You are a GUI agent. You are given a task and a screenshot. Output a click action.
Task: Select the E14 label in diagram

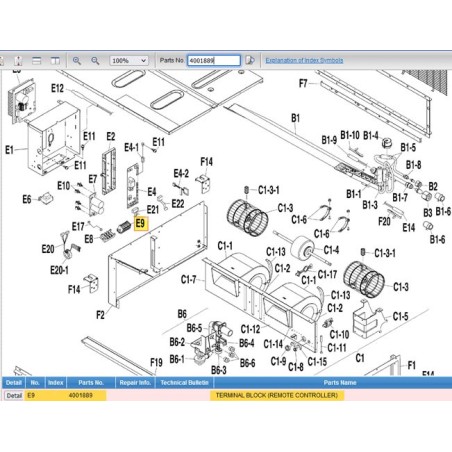click(x=409, y=228)
